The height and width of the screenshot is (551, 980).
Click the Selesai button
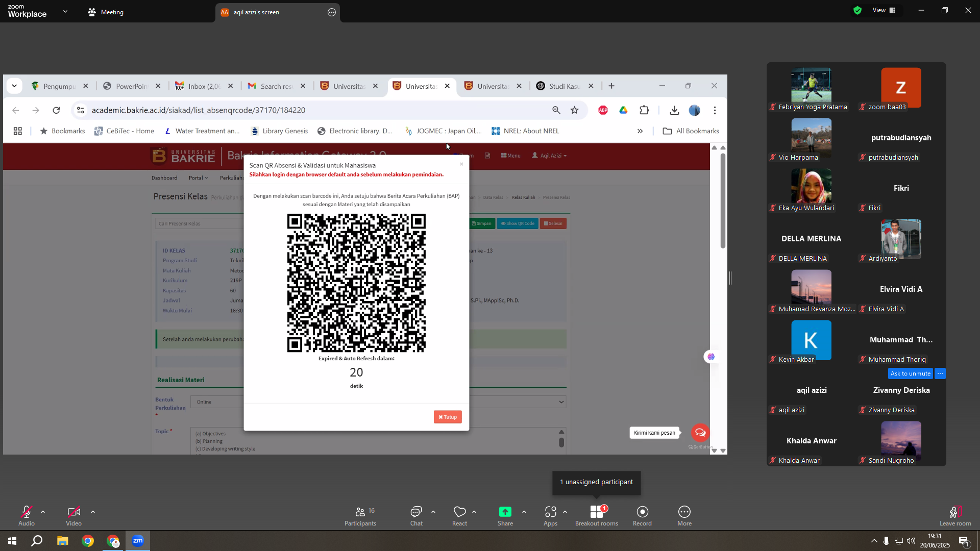[x=553, y=223]
